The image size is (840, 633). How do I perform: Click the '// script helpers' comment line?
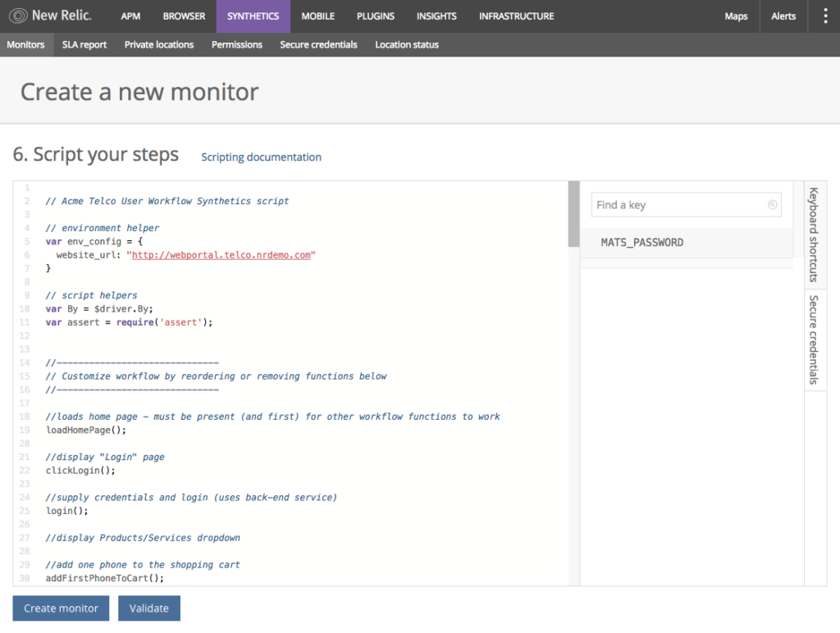(x=91, y=296)
